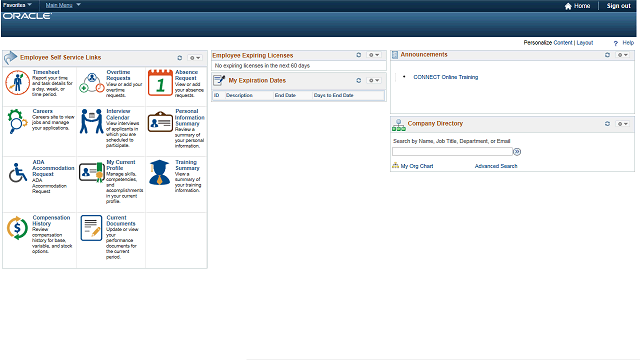Open My Expiration Dates settings dropdown
640x360 pixels.
[374, 80]
